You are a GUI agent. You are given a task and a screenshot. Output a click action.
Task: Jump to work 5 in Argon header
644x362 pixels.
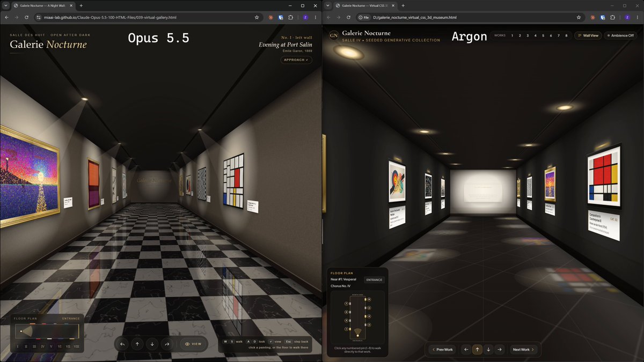(543, 35)
